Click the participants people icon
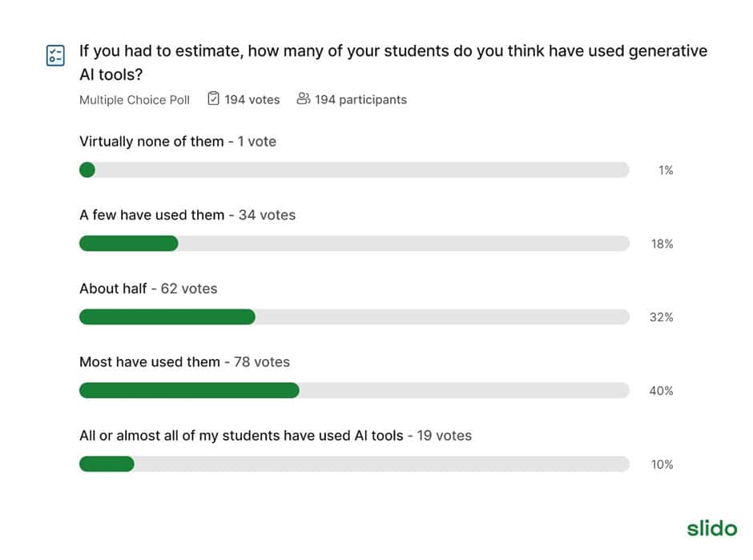Screen dimensions: 753x560 [303, 99]
